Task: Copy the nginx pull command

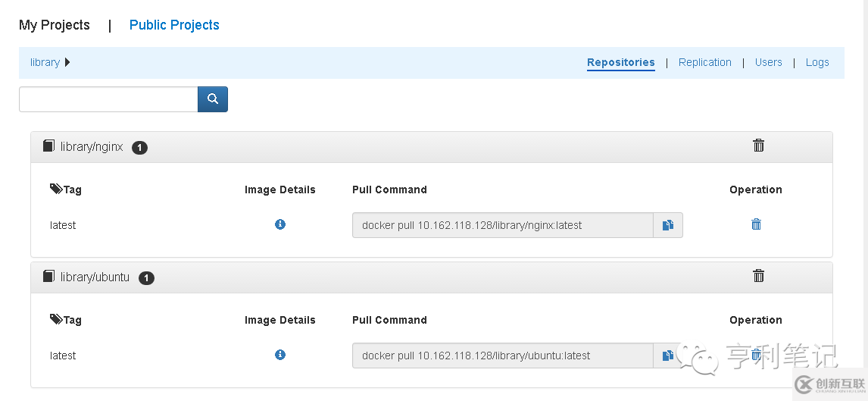Action: tap(668, 225)
